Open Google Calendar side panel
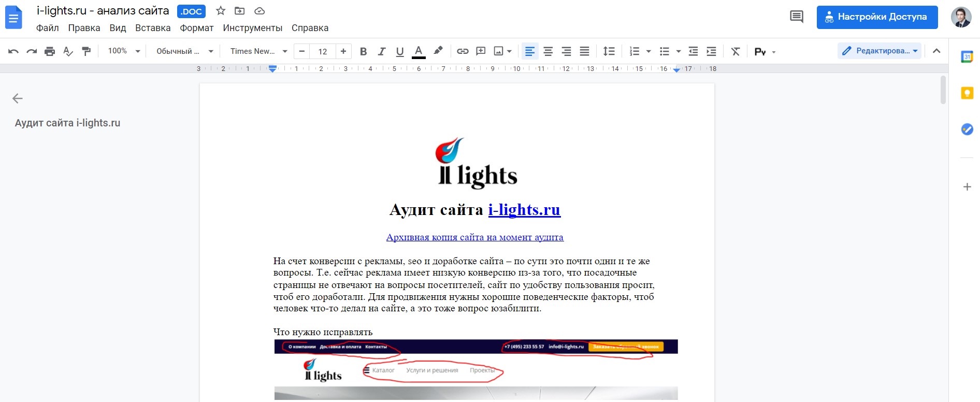 point(967,57)
